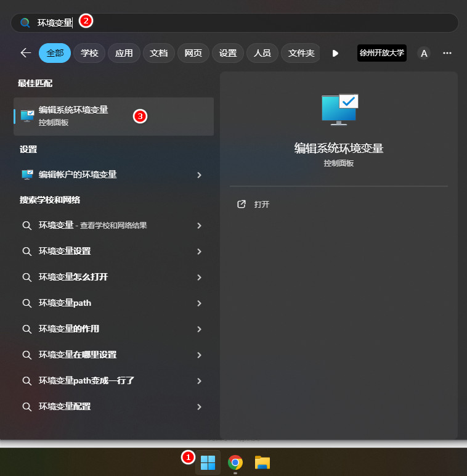This screenshot has height=476, width=467.
Task: Expand chevron for 环境变量path suggestion
Action: coord(199,303)
